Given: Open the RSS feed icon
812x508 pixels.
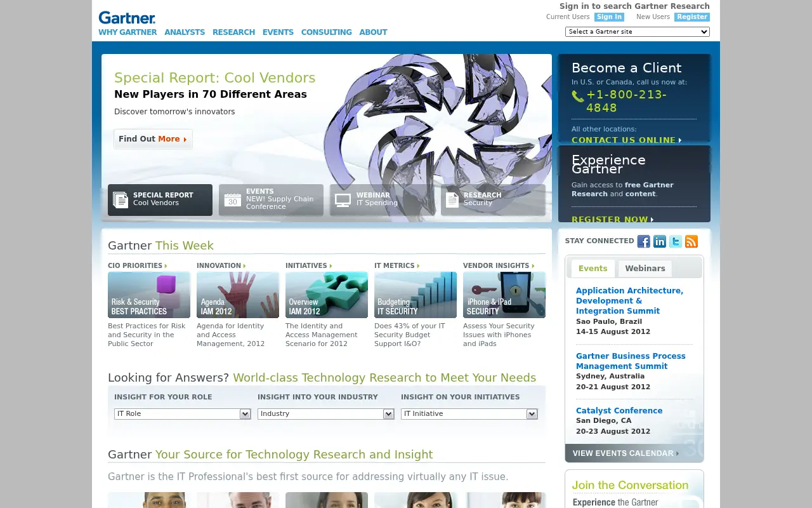Looking at the screenshot, I should pos(691,241).
